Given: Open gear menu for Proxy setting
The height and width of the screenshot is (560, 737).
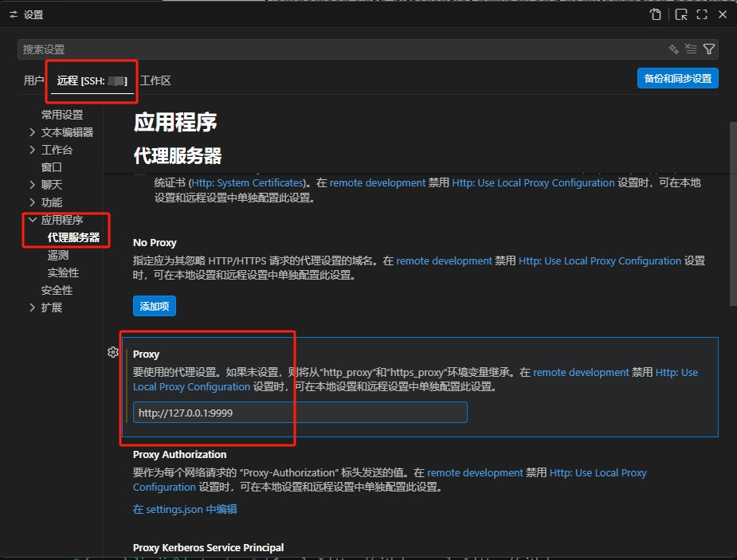Looking at the screenshot, I should (x=113, y=352).
